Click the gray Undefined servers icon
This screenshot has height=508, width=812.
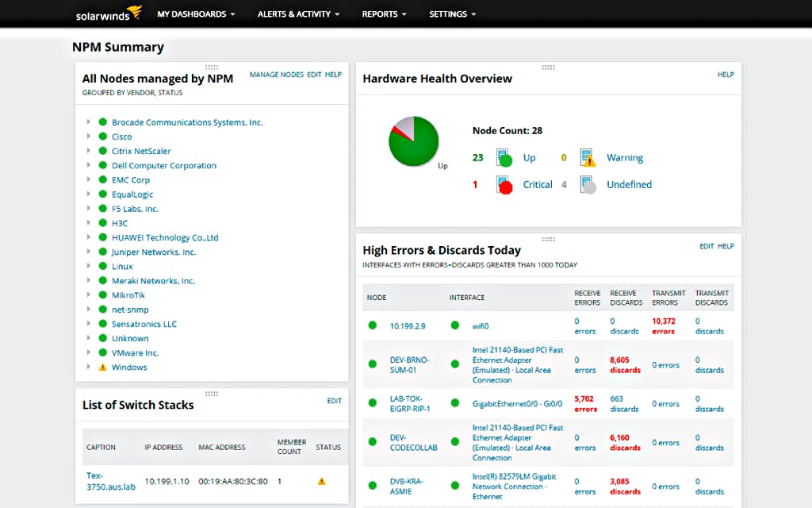(587, 184)
